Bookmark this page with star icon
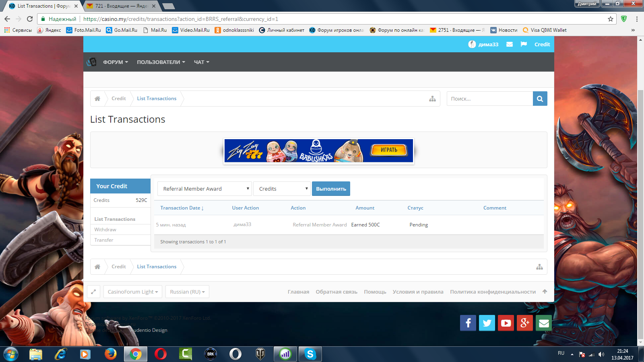 pos(610,19)
